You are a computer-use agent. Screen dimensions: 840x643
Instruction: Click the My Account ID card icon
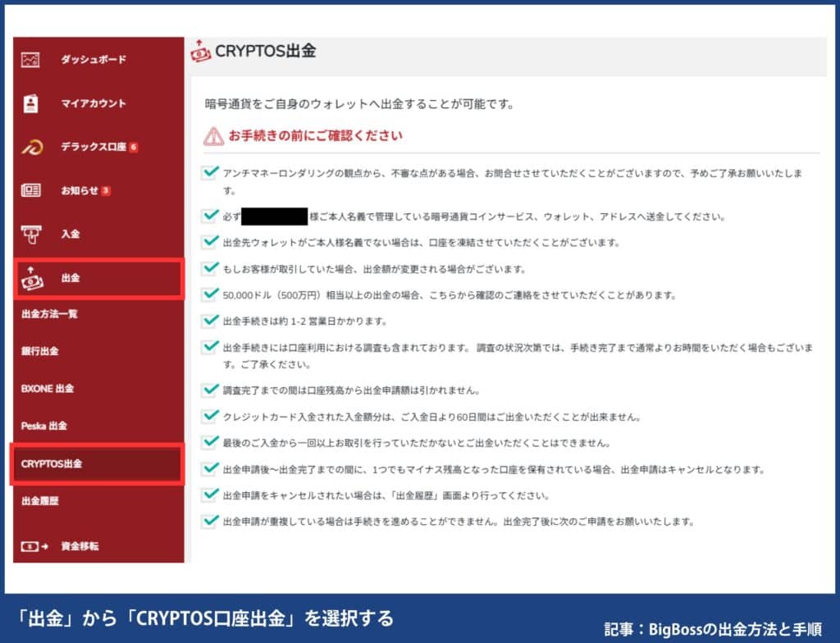click(x=30, y=103)
